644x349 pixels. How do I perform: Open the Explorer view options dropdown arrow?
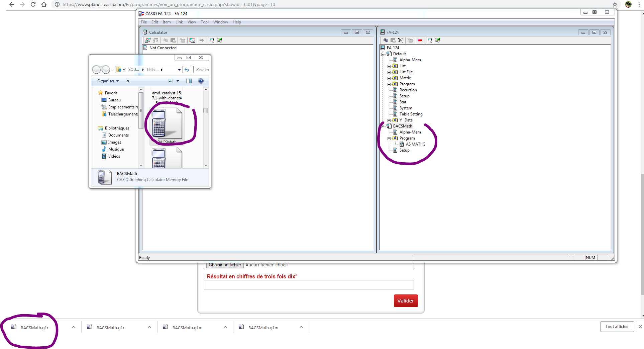coord(178,81)
